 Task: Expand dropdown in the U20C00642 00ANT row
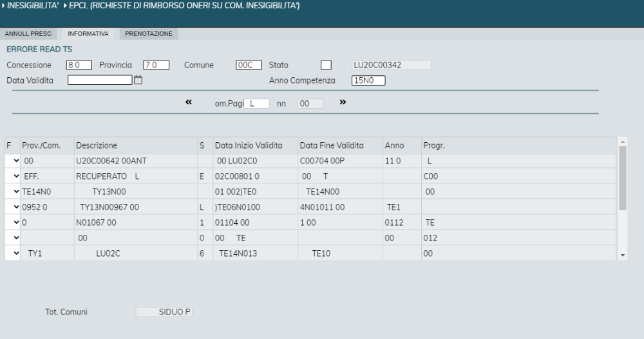point(16,160)
